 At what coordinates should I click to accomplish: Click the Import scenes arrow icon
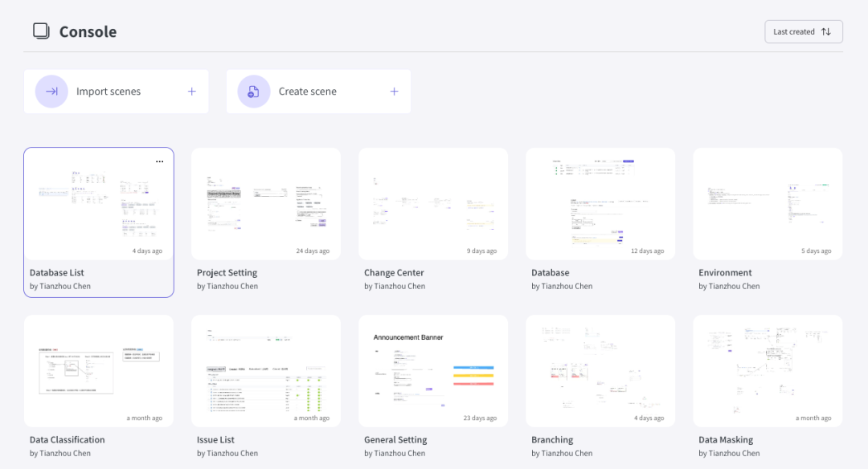click(51, 92)
